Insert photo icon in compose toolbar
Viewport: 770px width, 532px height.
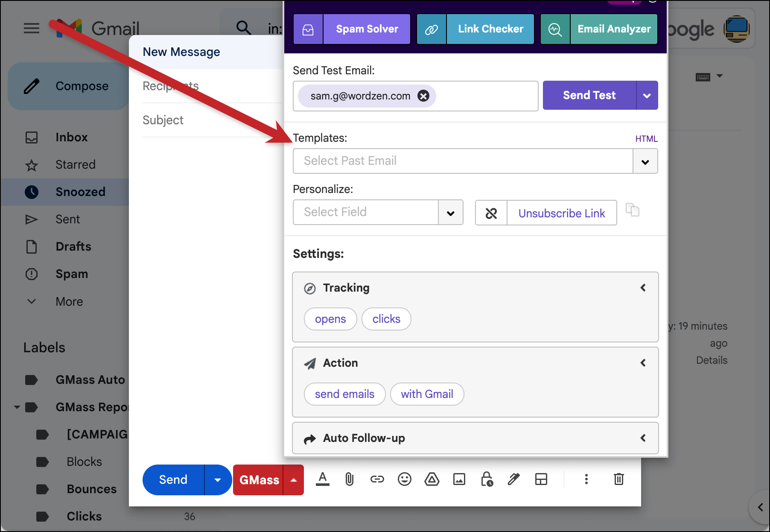459,479
